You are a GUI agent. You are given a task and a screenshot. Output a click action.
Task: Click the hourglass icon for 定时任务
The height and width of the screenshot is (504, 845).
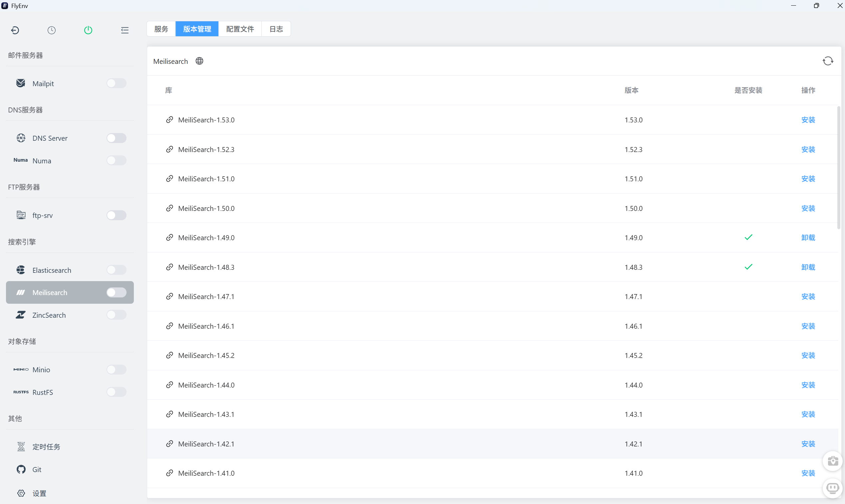[x=21, y=446]
